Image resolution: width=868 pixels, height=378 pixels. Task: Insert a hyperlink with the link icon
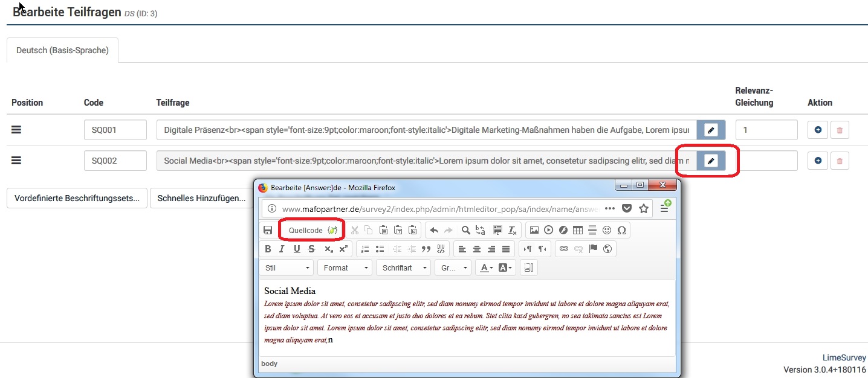pyautogui.click(x=563, y=249)
